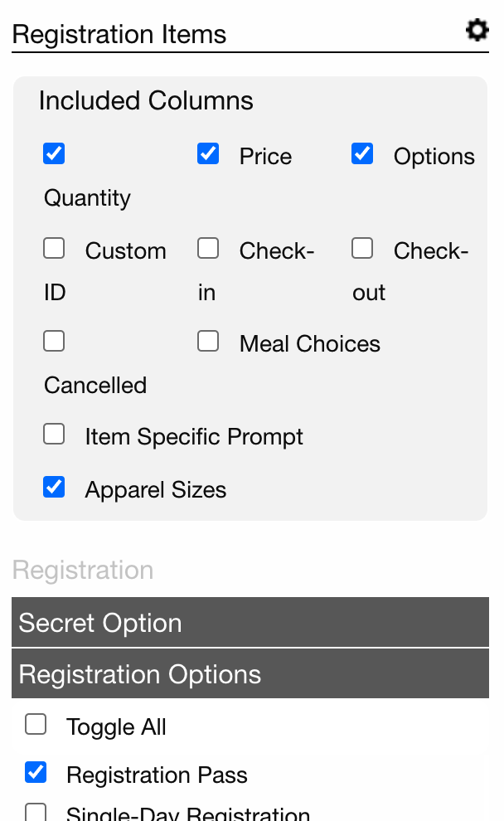504x821 pixels.
Task: Open the Registration Items gear settings
Action: coord(477,31)
